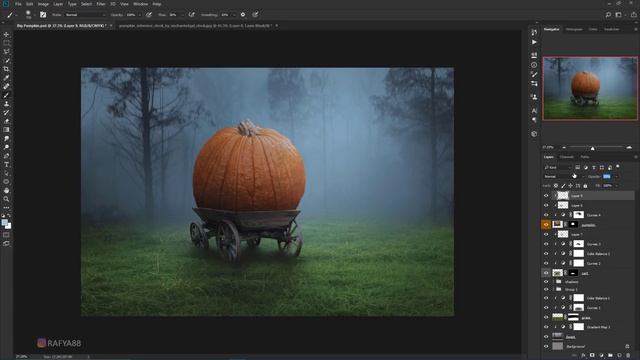Click the layer Opacity value field
The image size is (640, 360).
click(x=607, y=176)
